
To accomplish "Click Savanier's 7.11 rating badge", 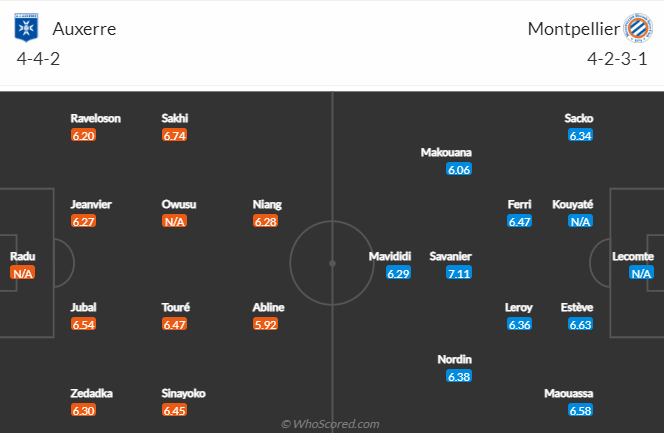I will point(459,273).
